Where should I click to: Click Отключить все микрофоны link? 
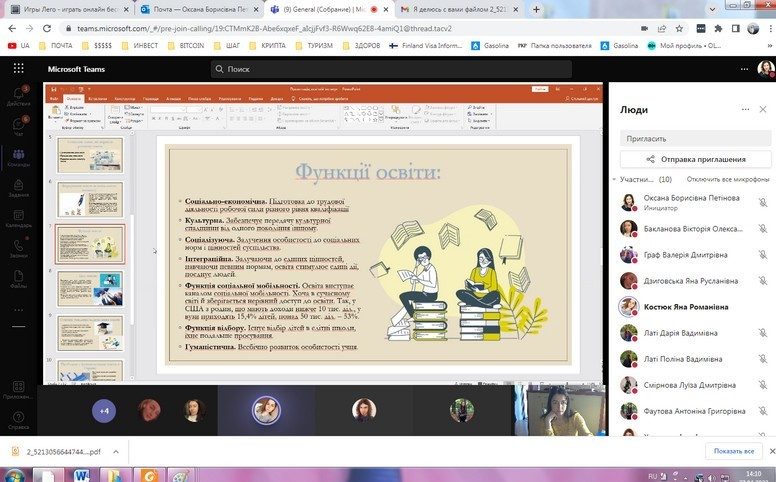pyautogui.click(x=728, y=180)
